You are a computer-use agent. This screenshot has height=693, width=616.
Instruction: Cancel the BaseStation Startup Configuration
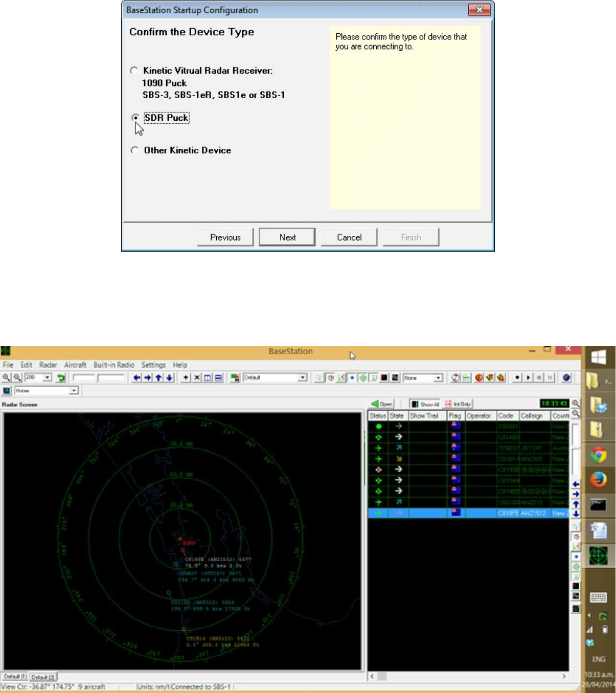point(349,237)
